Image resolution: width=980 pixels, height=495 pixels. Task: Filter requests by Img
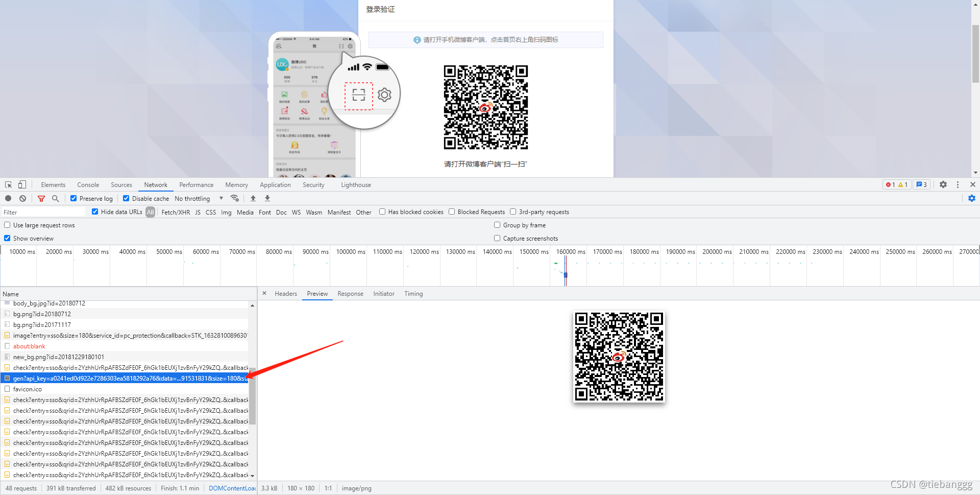coord(226,213)
